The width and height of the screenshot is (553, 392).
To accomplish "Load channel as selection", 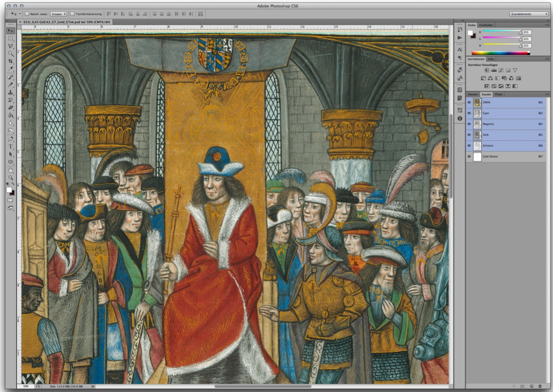I will coord(514,386).
